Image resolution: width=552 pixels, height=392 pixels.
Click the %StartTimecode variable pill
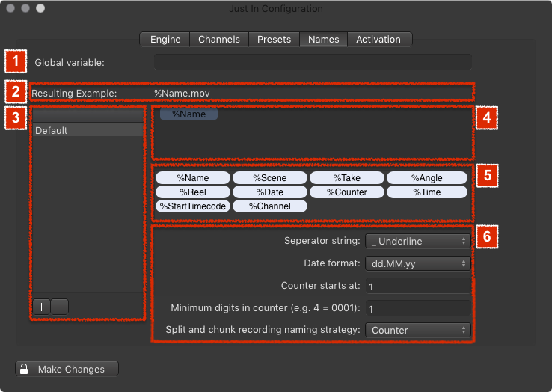(x=193, y=206)
